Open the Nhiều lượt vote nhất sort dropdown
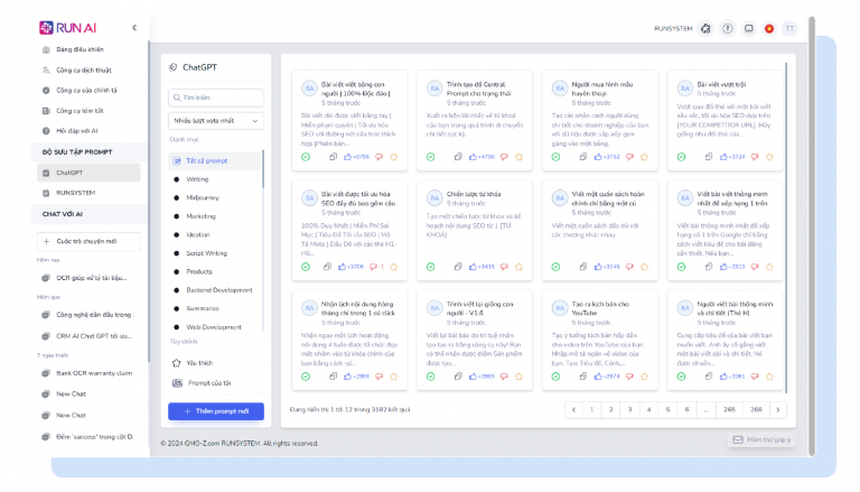 pyautogui.click(x=216, y=121)
